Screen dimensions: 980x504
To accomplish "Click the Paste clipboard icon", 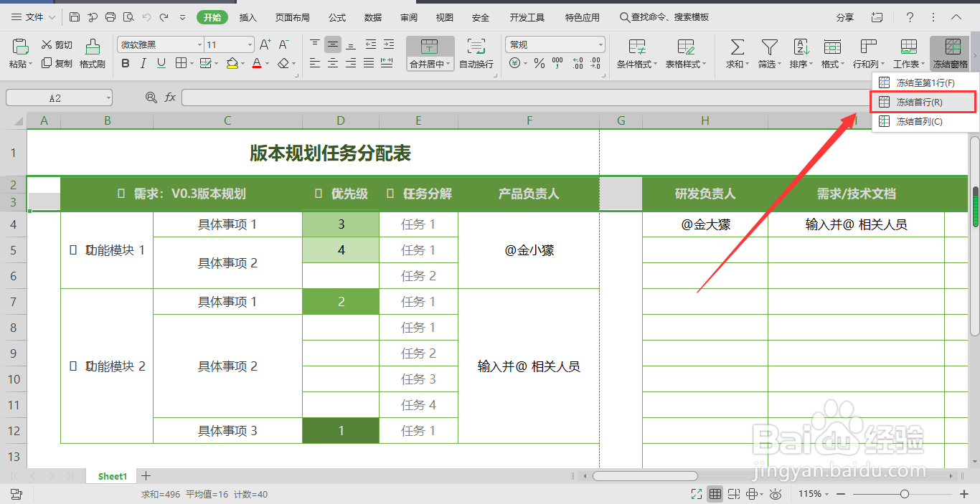I will click(x=20, y=47).
